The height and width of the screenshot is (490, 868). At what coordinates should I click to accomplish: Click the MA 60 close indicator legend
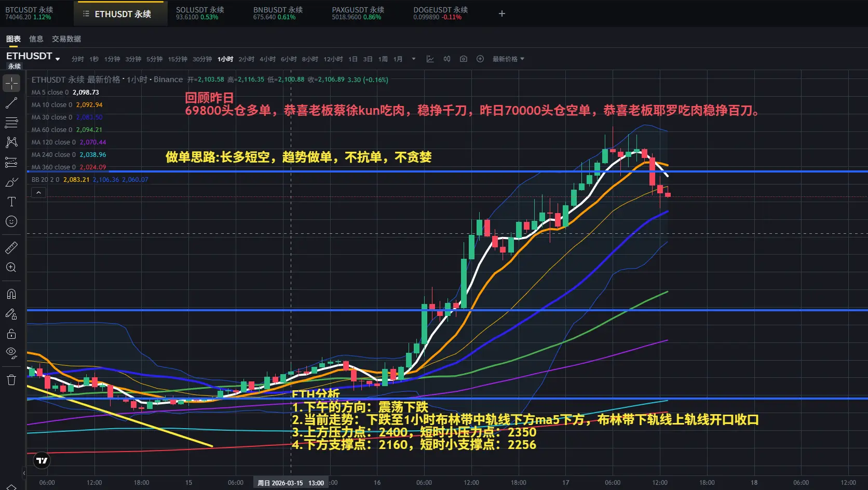pos(67,129)
